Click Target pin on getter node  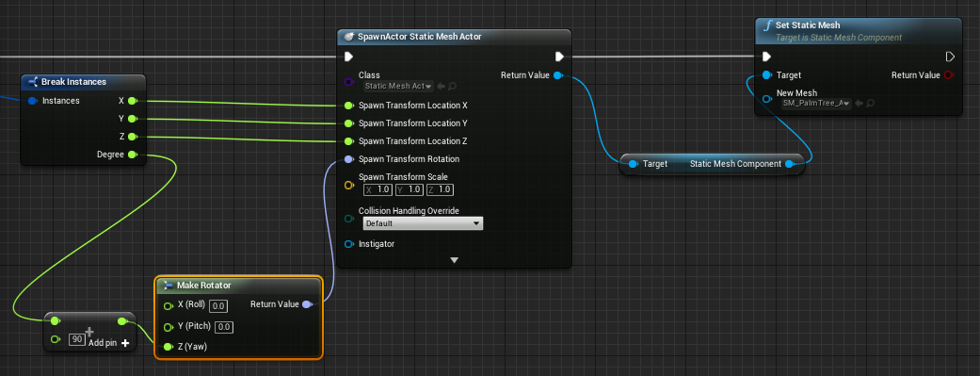pos(633,164)
